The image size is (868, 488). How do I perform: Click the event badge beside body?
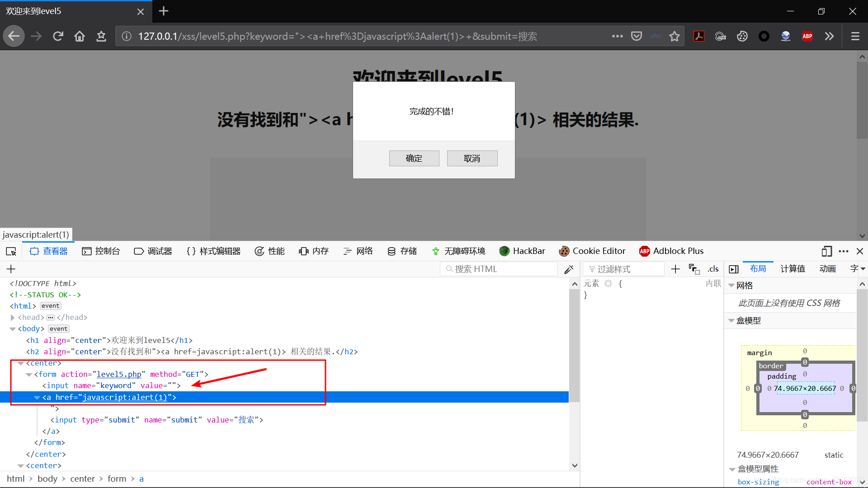click(x=59, y=329)
